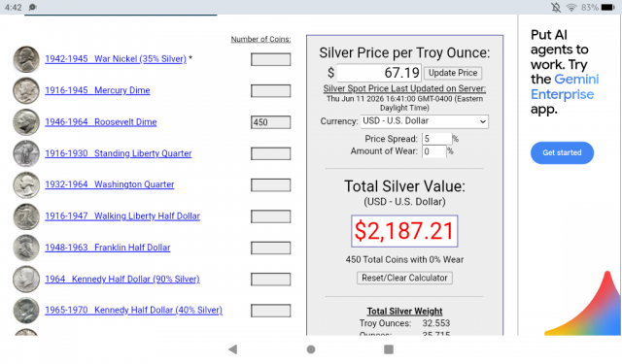Click the Roosevelt Dime coin image
Viewport: 622px width, 364px height.
[x=26, y=122]
